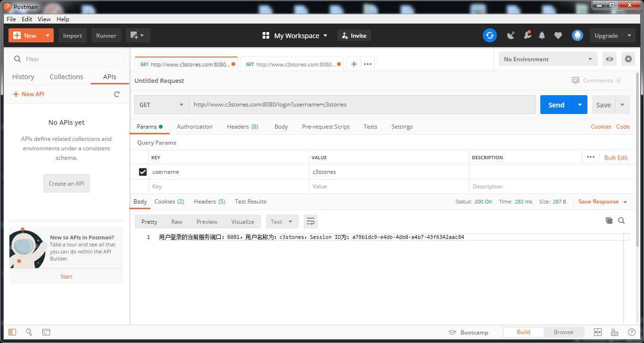Click the blue Send button
The width and height of the screenshot is (644, 343).
pos(556,105)
